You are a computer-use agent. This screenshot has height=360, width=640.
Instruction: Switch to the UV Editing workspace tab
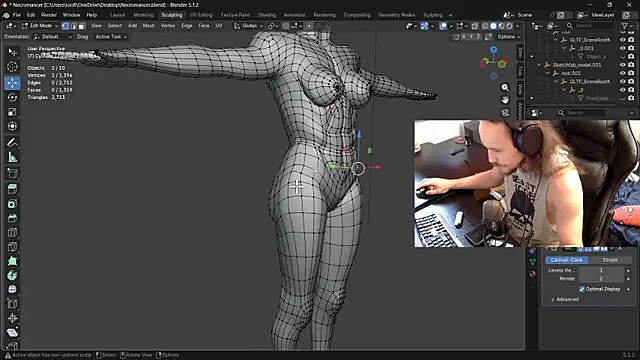pos(201,15)
